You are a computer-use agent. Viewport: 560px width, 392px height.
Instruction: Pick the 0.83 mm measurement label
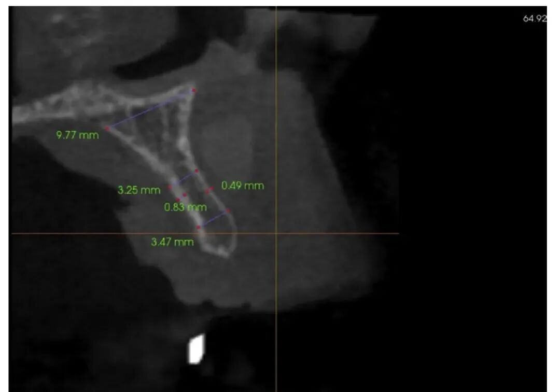click(185, 207)
